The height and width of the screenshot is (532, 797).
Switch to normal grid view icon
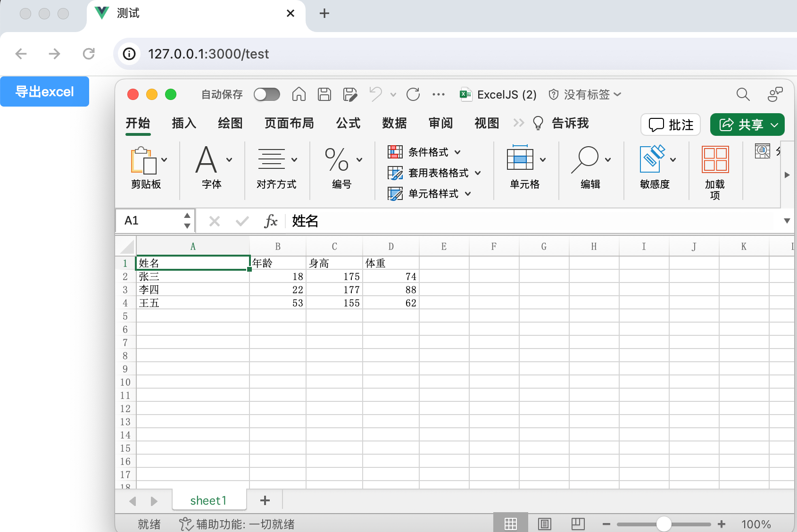(x=511, y=524)
